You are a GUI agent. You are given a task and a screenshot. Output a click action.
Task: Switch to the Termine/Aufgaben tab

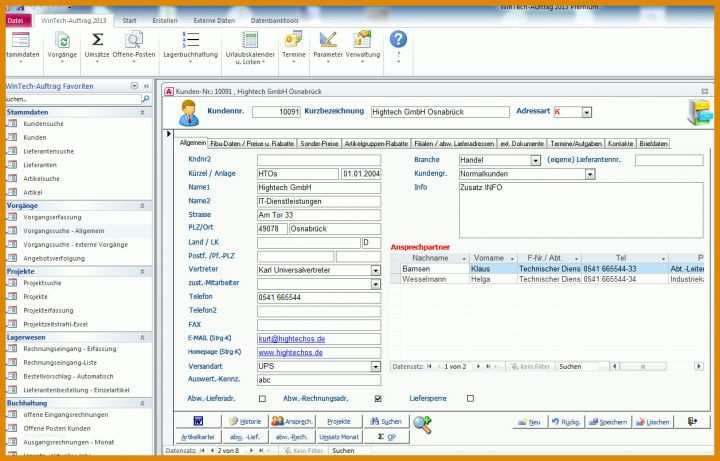point(576,144)
